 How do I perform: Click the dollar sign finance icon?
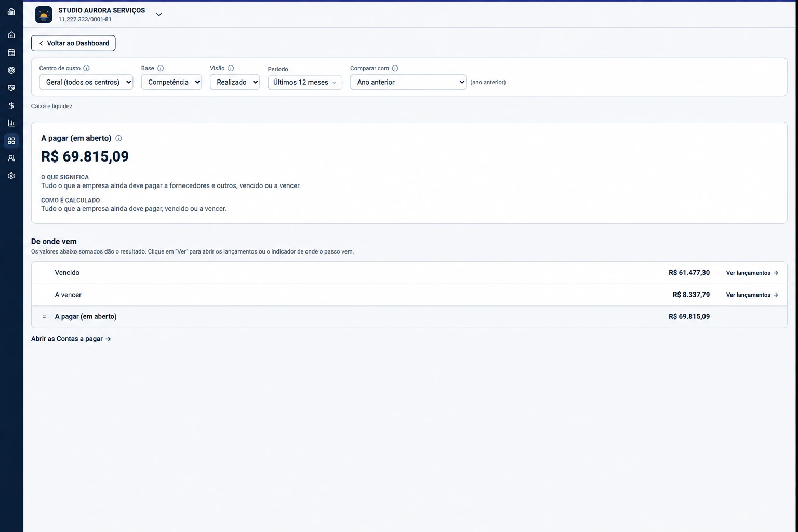[11, 105]
